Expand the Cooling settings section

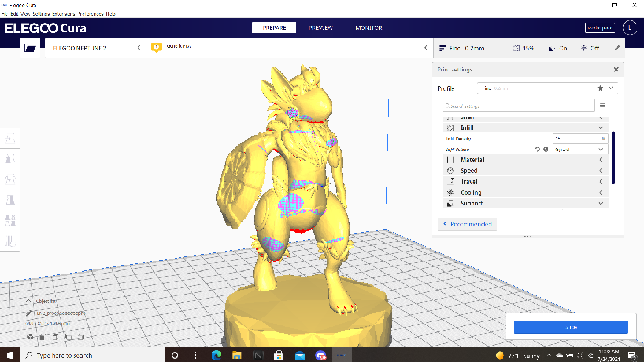[x=526, y=193]
